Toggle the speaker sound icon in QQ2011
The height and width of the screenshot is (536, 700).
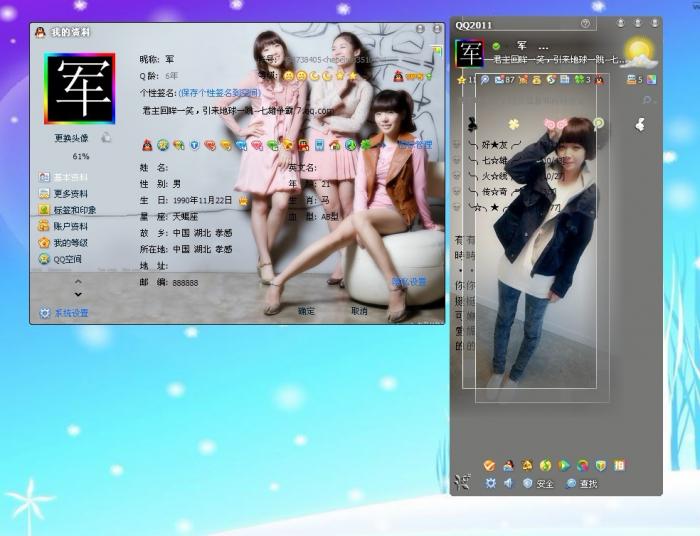pos(508,483)
